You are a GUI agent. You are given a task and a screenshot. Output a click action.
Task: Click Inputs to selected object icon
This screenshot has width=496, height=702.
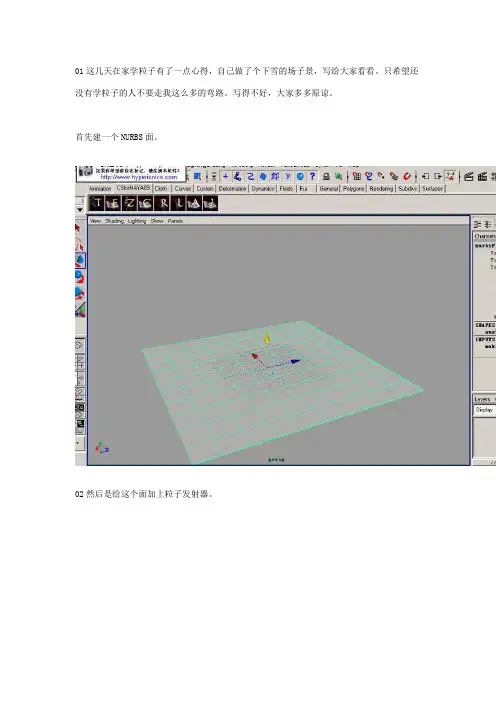coord(425,176)
